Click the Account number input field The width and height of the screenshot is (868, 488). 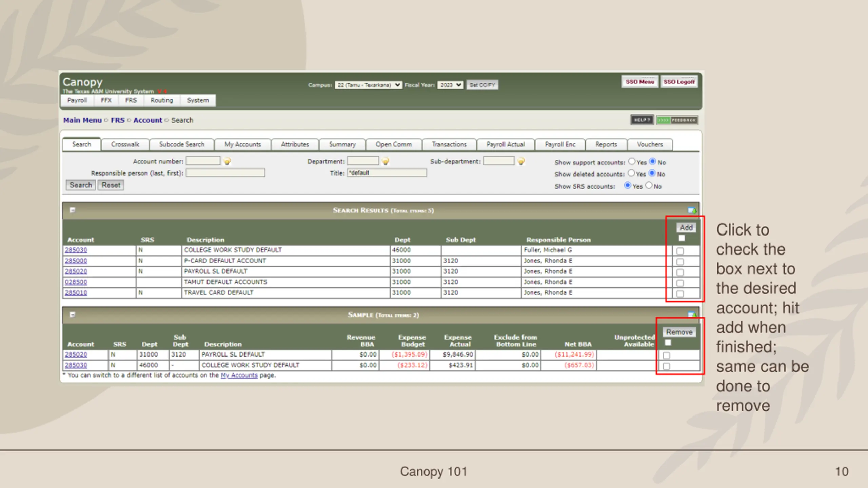(203, 161)
